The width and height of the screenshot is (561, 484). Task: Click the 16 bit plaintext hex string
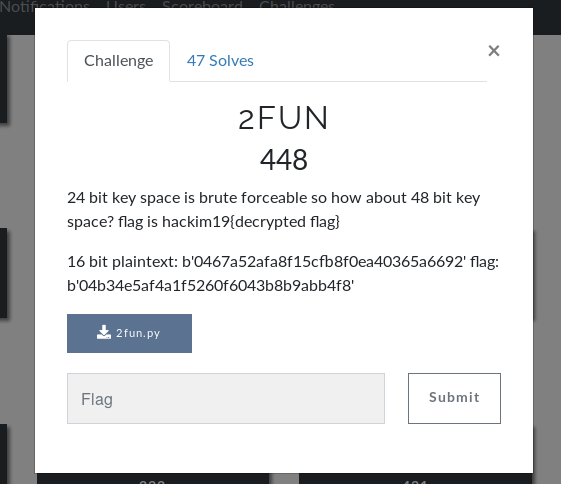pos(324,262)
